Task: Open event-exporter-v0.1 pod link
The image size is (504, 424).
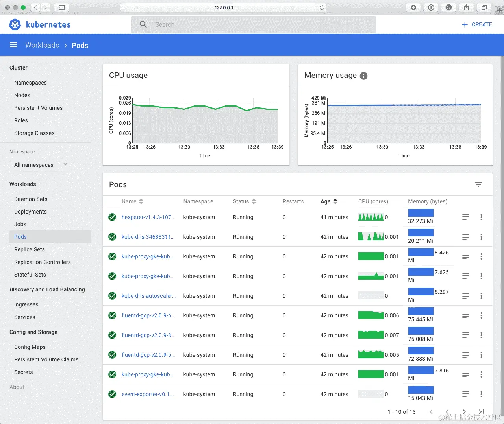Action: coord(148,394)
